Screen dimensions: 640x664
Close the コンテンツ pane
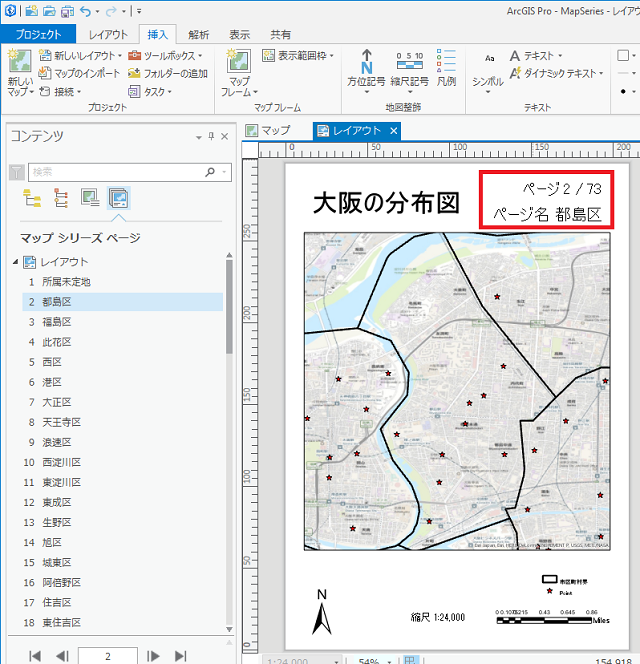point(224,136)
